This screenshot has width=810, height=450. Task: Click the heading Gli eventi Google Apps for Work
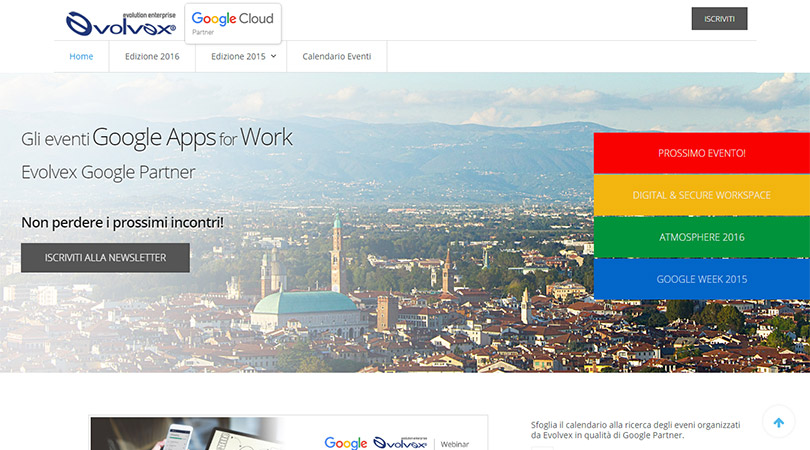157,138
